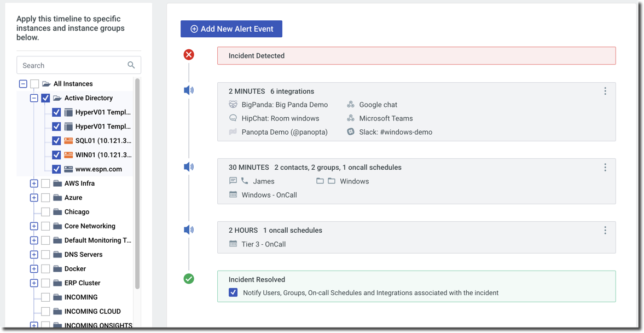Click Add New Alert Event button
Image resolution: width=644 pixels, height=333 pixels.
coord(231,29)
